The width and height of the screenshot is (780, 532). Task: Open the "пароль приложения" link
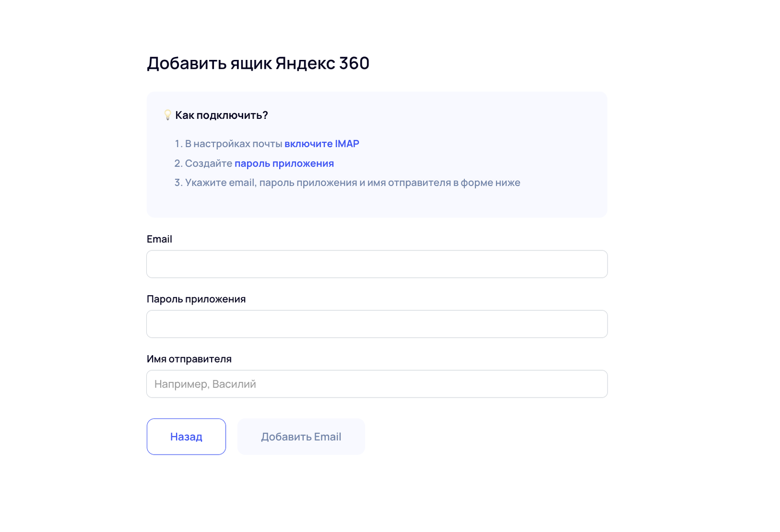(284, 163)
